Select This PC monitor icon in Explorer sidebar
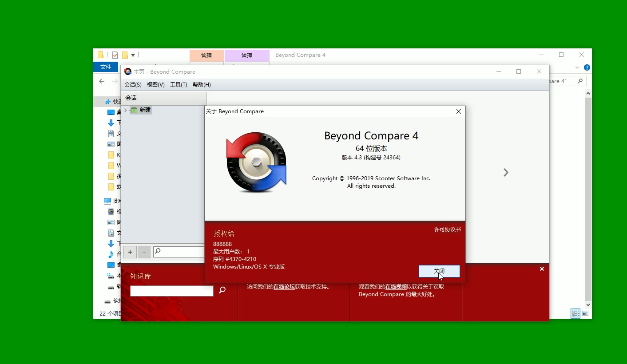Screen dimensions: 627x364 coord(107,201)
